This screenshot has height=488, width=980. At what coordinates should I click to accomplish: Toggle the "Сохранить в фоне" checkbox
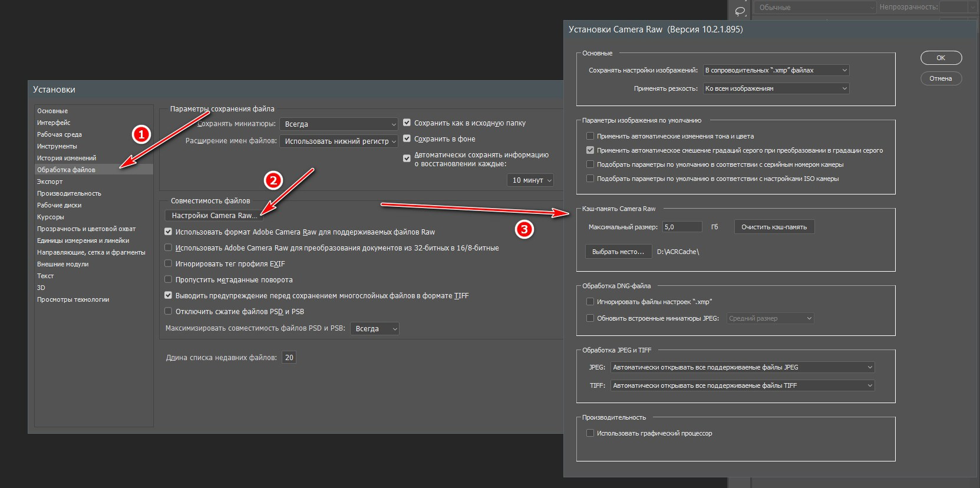(407, 139)
